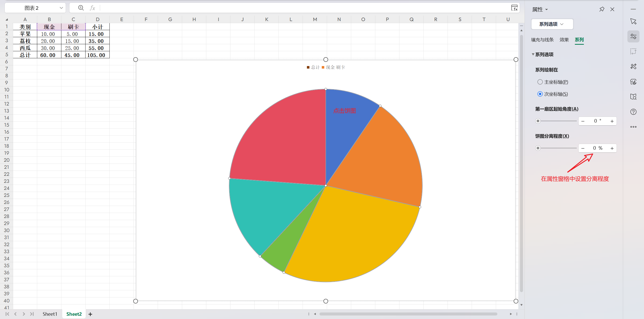Select cell containing 荔枝

tap(25, 41)
